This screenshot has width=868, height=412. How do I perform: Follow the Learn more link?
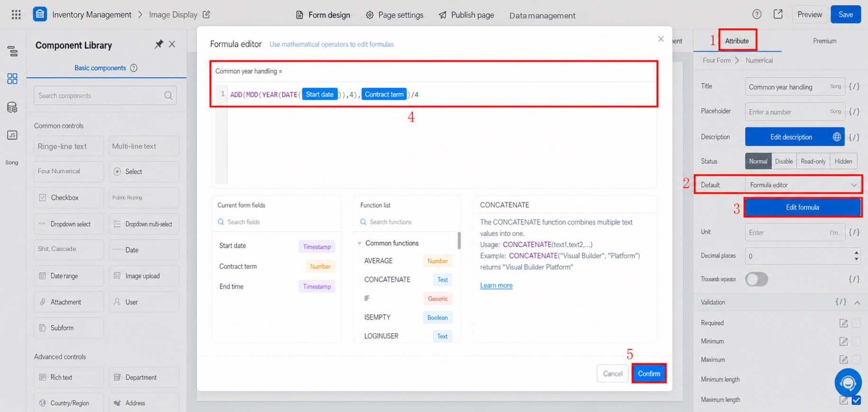click(x=496, y=286)
